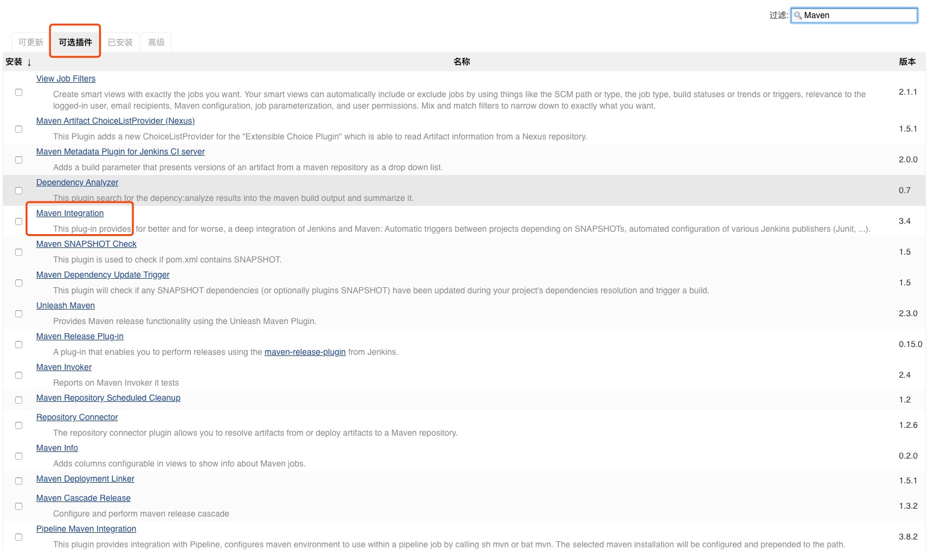The image size is (934, 560).
Task: Click version 0.15.0 of Maven Release Plug-in
Action: click(x=910, y=344)
